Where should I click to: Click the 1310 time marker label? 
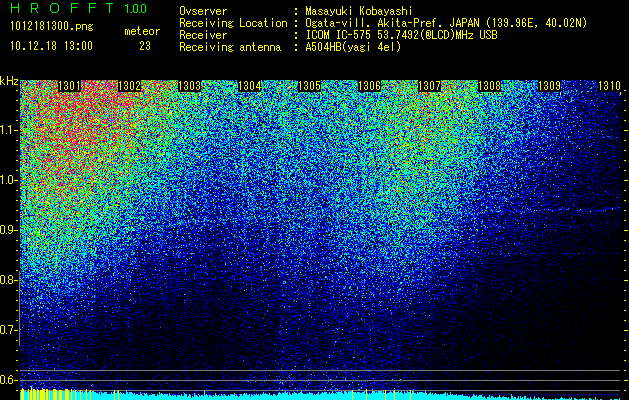[609, 86]
